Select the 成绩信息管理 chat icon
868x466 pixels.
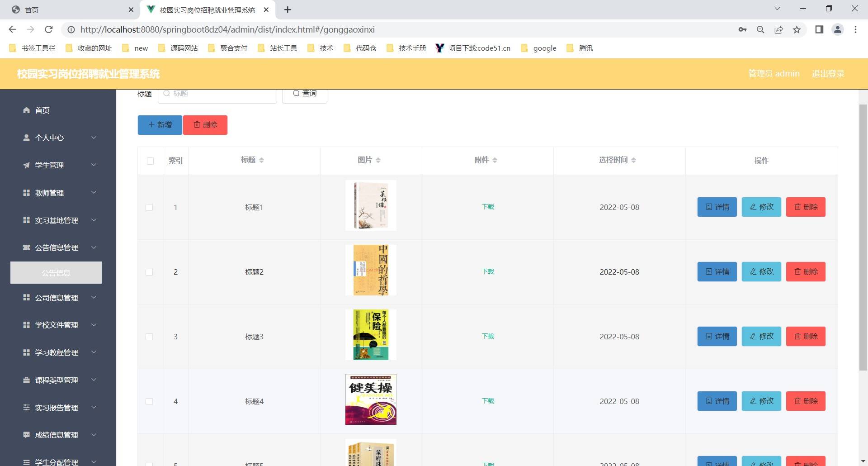(x=26, y=435)
